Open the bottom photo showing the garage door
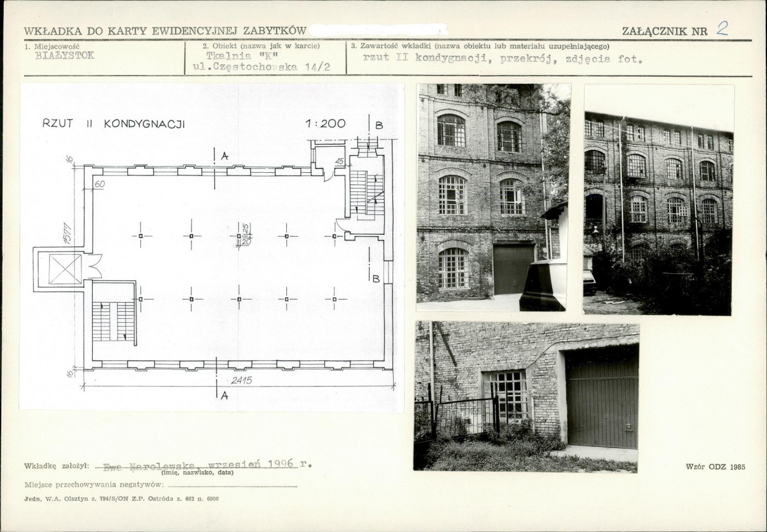The height and width of the screenshot is (532, 767). click(x=526, y=396)
